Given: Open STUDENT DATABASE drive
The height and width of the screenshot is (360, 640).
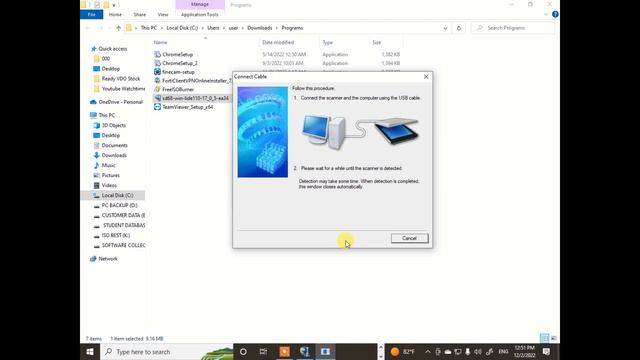Looking at the screenshot, I should point(124,225).
